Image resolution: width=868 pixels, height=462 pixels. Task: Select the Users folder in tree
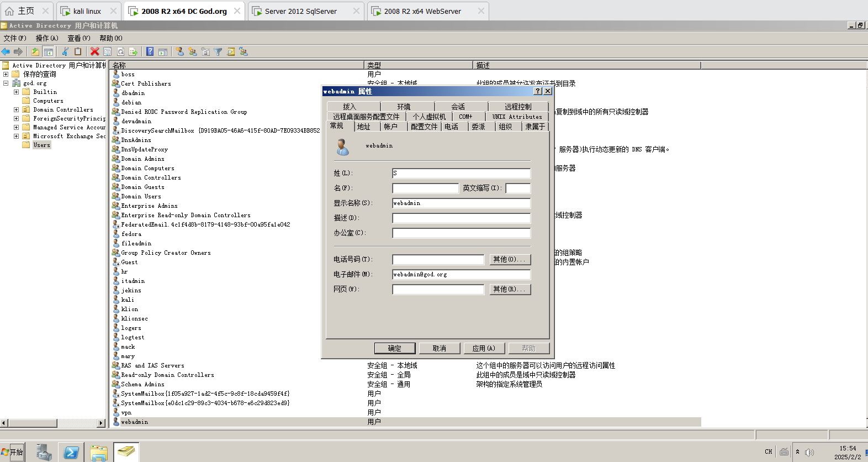coord(41,145)
